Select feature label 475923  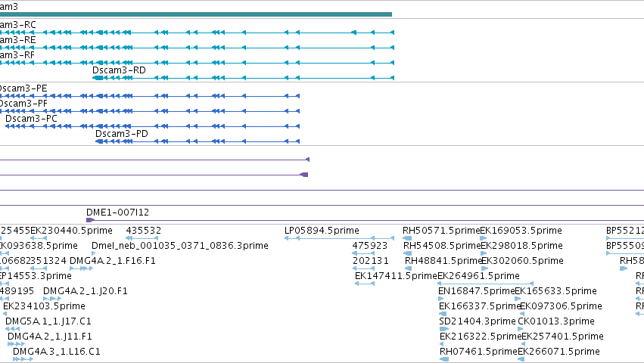pyautogui.click(x=369, y=246)
